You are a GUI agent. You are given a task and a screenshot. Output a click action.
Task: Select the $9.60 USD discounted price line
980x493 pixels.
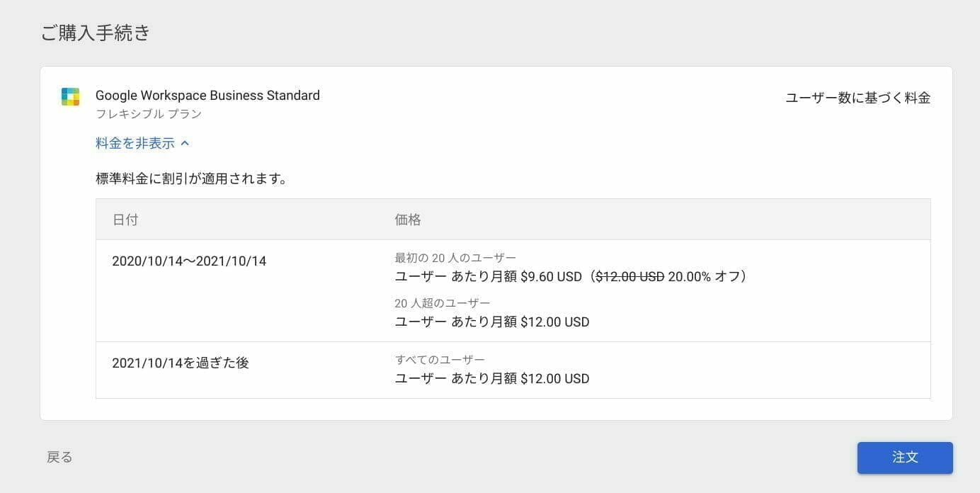(x=571, y=276)
